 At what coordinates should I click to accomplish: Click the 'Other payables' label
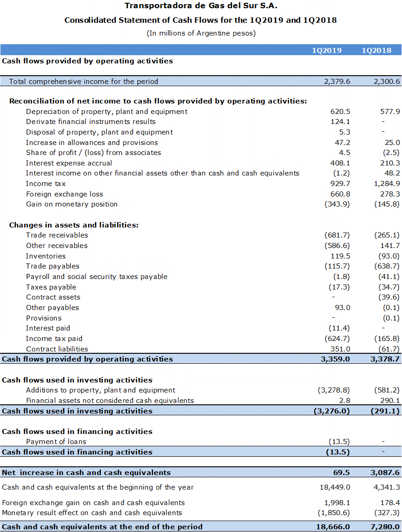coord(52,308)
